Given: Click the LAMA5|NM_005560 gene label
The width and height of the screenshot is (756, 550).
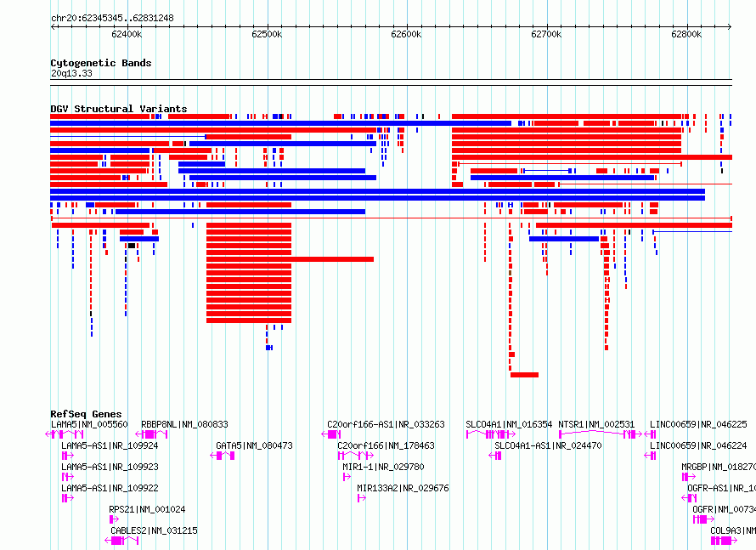Looking at the screenshot, I should coord(89,424).
